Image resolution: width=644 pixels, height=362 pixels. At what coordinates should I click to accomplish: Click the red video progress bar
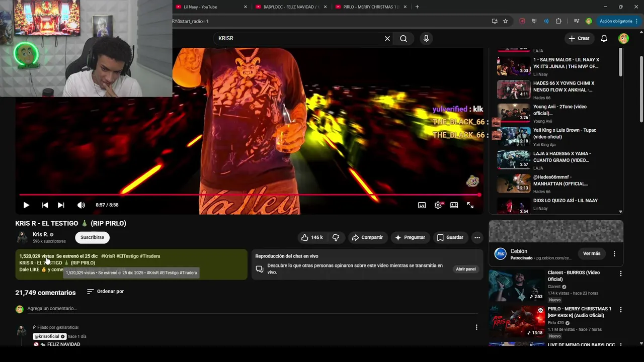pos(250,195)
